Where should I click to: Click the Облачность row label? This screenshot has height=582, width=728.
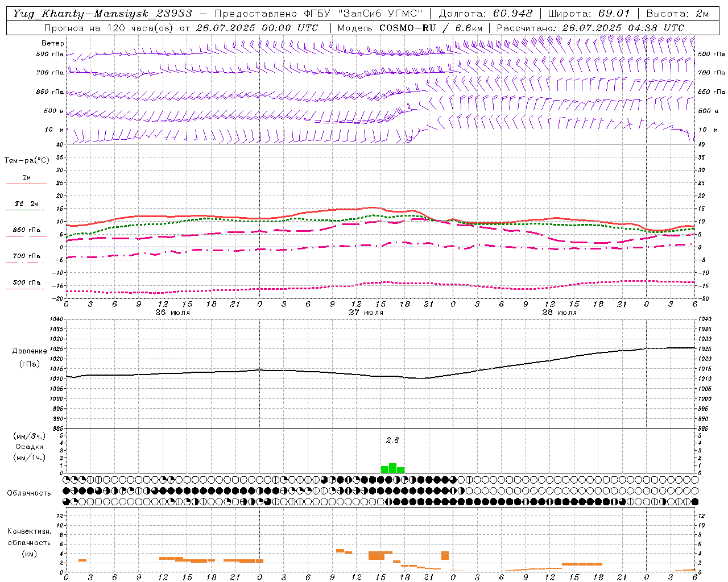(29, 493)
